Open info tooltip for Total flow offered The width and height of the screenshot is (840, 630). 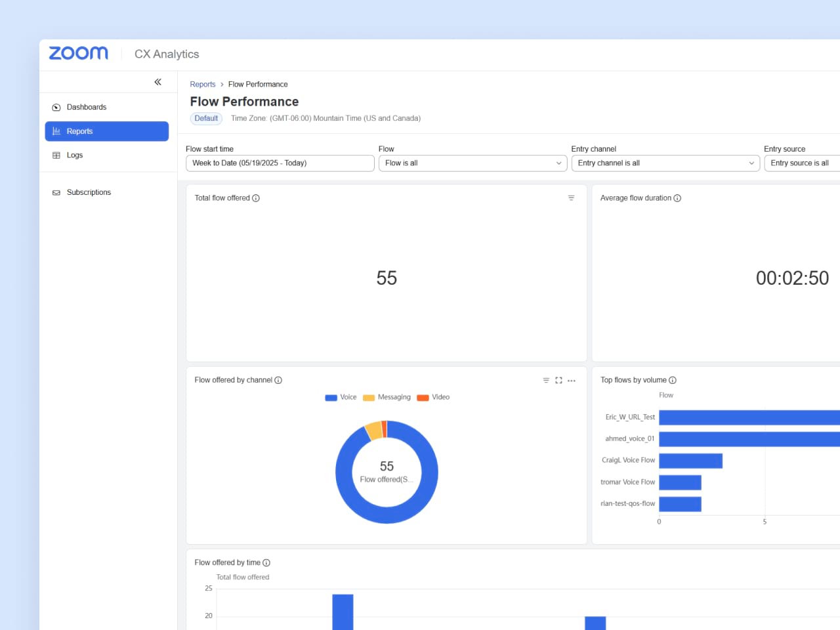[x=256, y=198]
